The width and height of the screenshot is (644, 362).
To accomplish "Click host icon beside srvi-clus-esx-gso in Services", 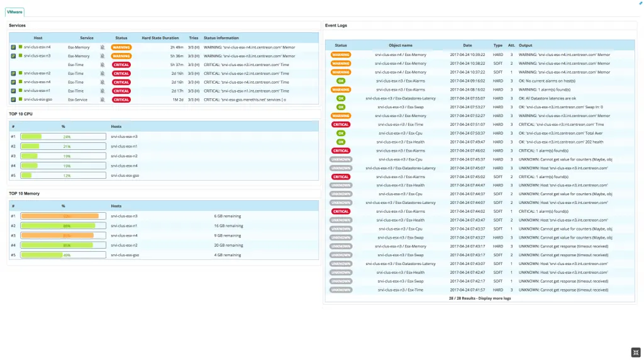I will click(x=14, y=99).
